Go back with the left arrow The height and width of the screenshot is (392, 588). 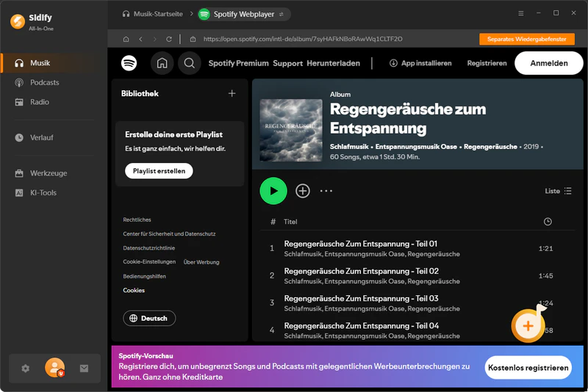pos(140,39)
